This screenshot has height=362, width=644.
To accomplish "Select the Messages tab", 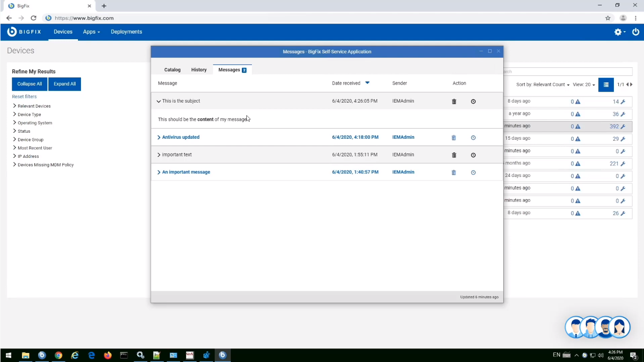I will pyautogui.click(x=232, y=70).
